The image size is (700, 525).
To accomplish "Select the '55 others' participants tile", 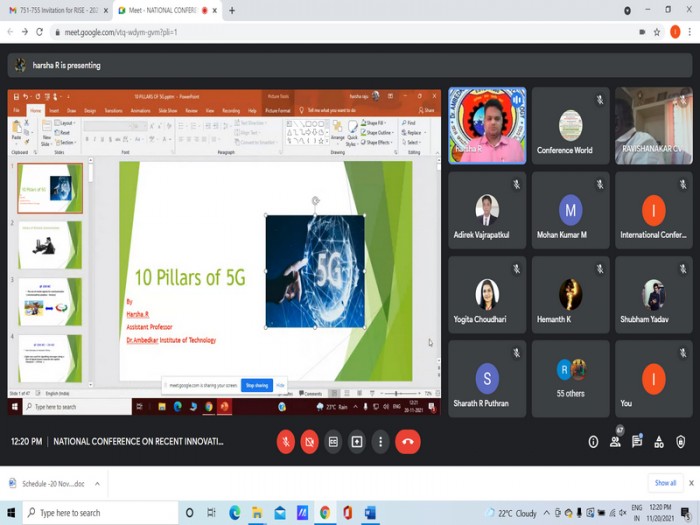I will (x=570, y=379).
